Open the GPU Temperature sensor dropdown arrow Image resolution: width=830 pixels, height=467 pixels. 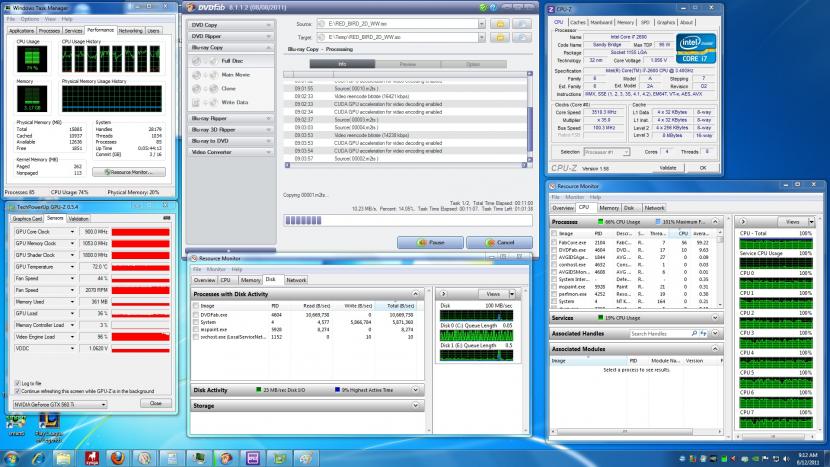click(73, 267)
